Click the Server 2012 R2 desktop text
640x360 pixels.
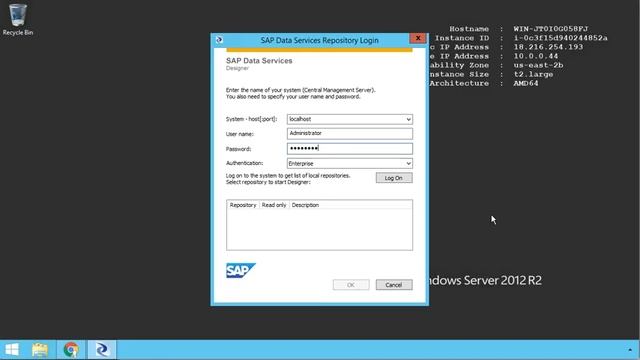(x=485, y=280)
